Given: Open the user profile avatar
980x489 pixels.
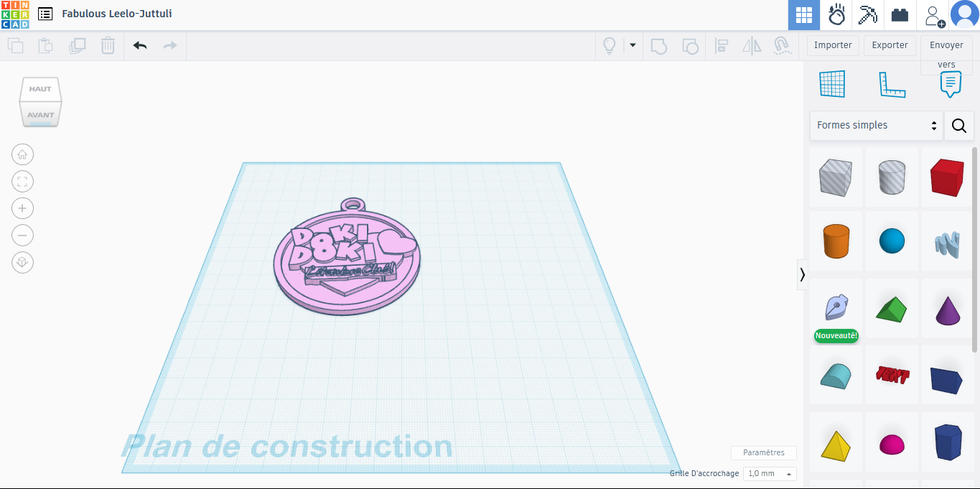Looking at the screenshot, I should [964, 14].
